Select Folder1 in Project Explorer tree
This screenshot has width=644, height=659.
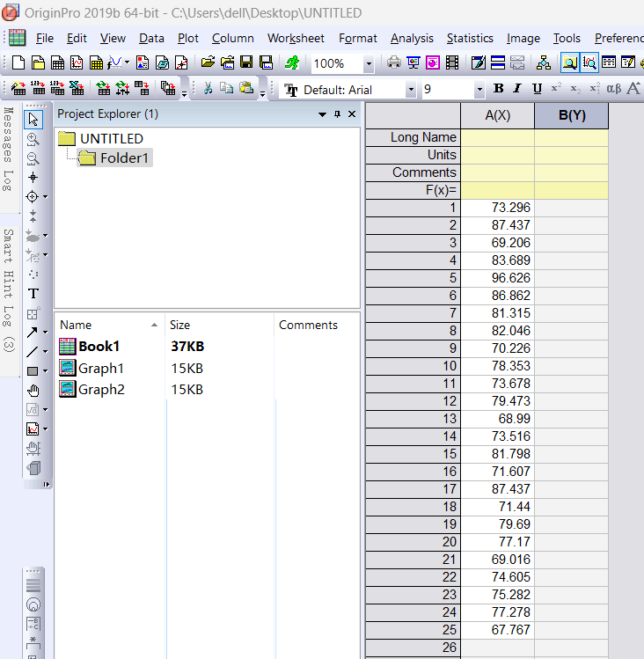pyautogui.click(x=124, y=158)
